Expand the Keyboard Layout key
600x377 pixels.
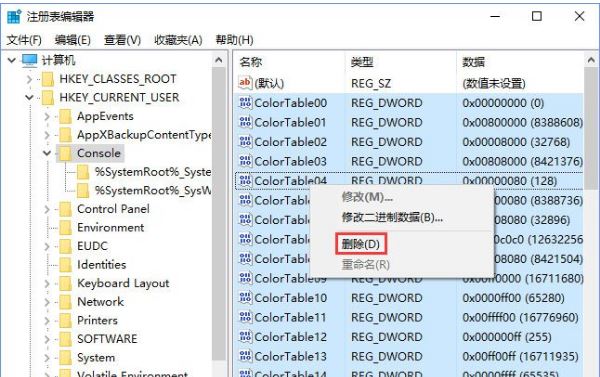[x=47, y=283]
